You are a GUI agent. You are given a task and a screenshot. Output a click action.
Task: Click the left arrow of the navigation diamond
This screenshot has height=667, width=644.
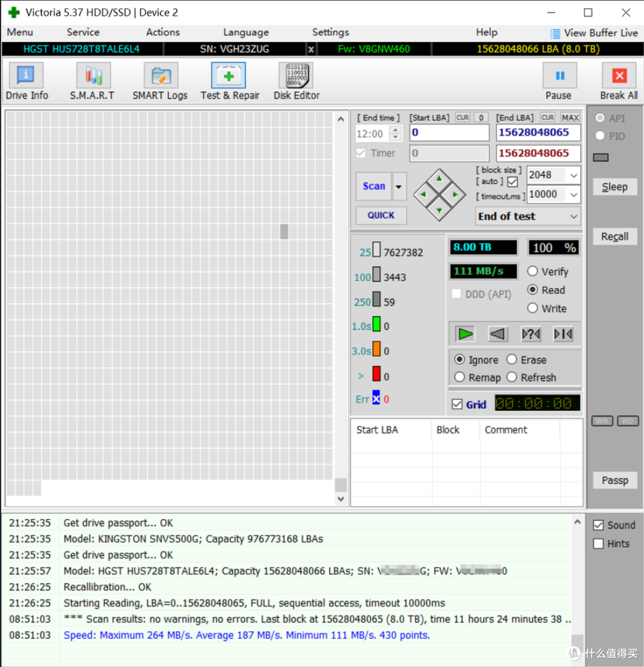[423, 194]
